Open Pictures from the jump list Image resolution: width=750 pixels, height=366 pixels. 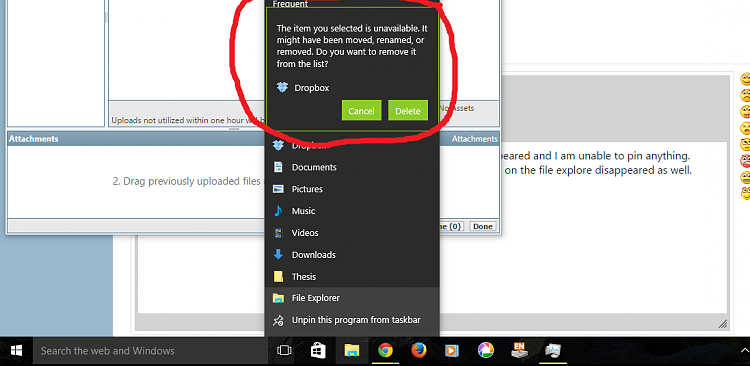coord(352,189)
